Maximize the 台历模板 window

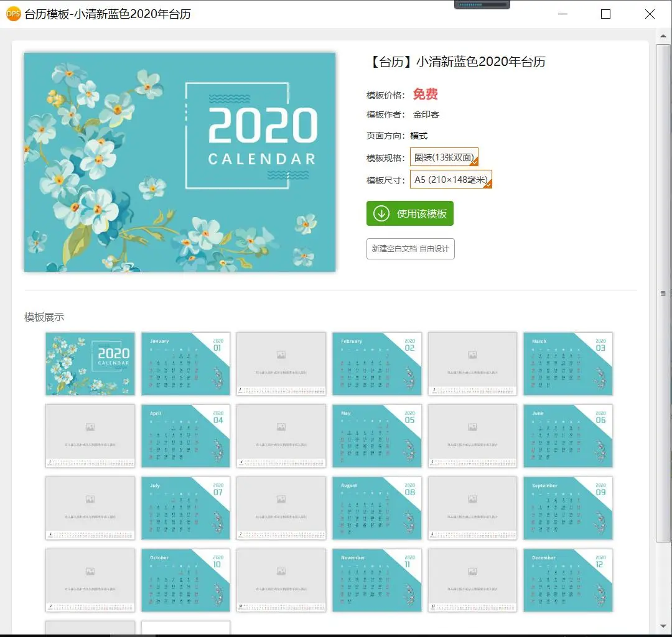[x=605, y=14]
